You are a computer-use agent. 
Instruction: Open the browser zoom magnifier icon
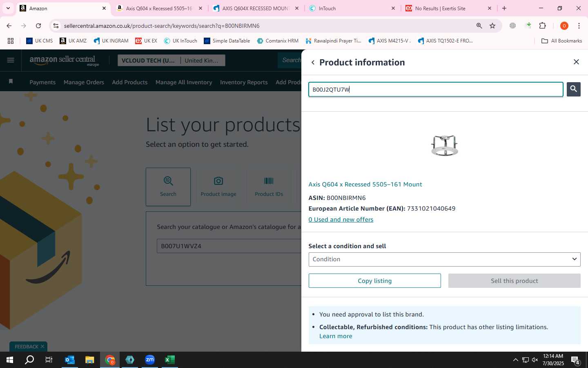(x=479, y=26)
